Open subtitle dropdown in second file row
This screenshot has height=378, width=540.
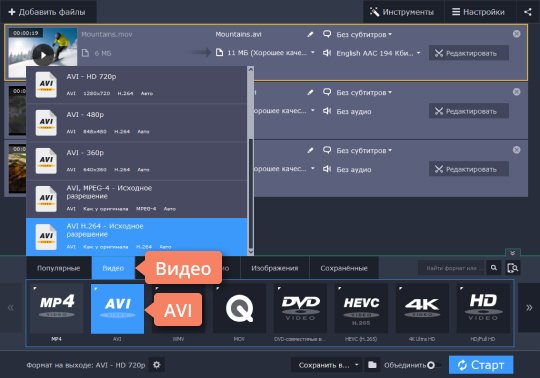tap(364, 93)
